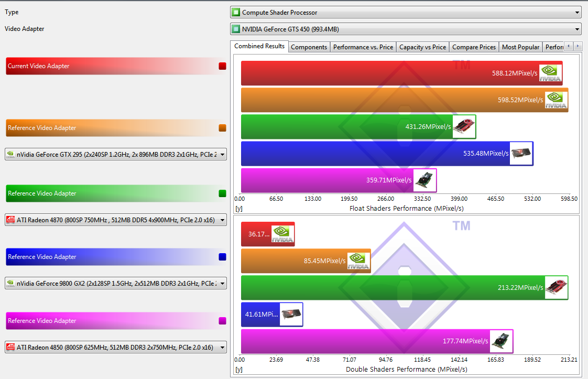Screen dimensions: 588x379
Task: Click the Radeon card image on the 213.22MPixel/s bar
Action: [x=556, y=287]
